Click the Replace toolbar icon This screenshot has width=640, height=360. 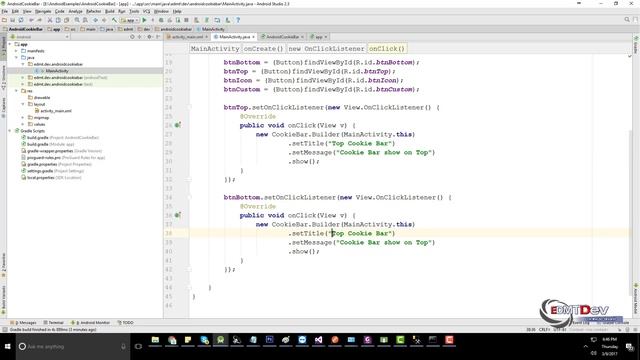click(85, 20)
